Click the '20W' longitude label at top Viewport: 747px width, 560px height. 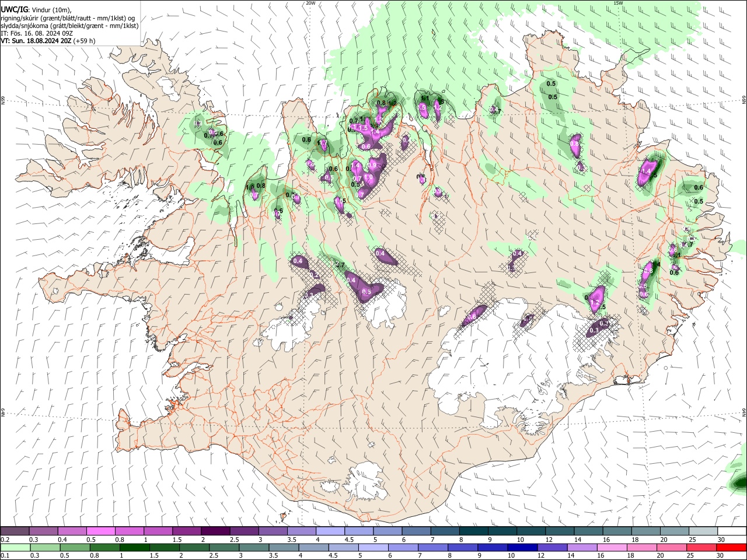[310, 3]
